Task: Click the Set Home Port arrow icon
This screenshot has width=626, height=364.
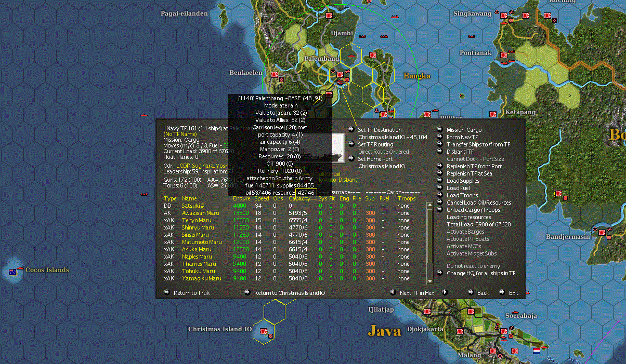Action: (352, 159)
